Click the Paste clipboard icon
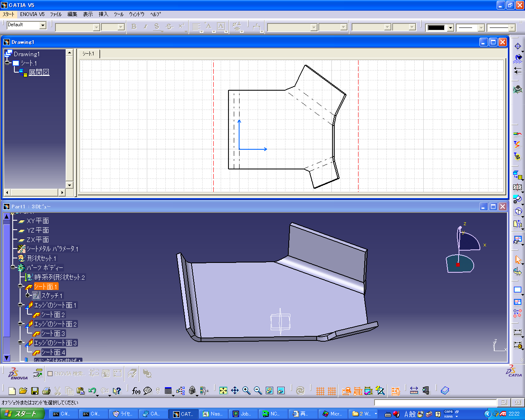The width and height of the screenshot is (525, 420). [x=81, y=391]
